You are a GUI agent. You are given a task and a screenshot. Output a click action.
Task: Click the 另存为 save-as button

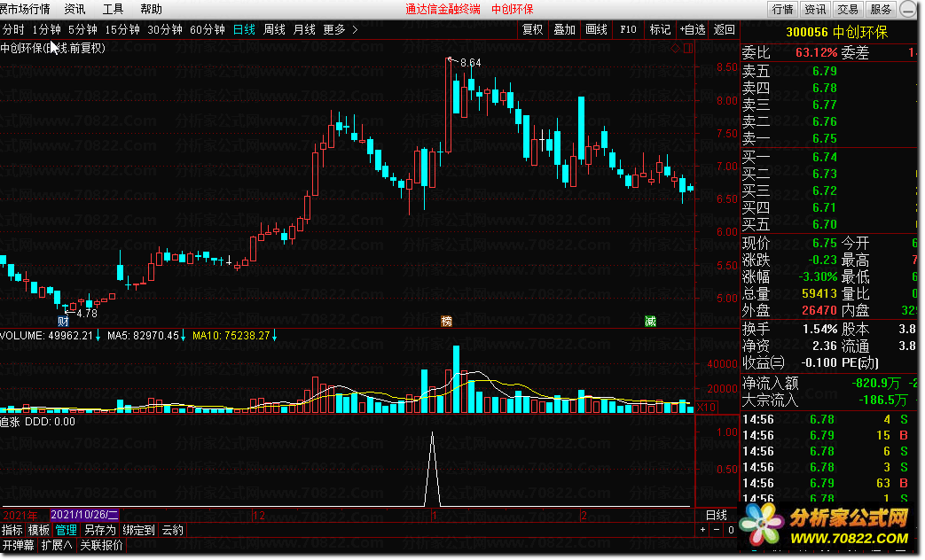(x=100, y=530)
